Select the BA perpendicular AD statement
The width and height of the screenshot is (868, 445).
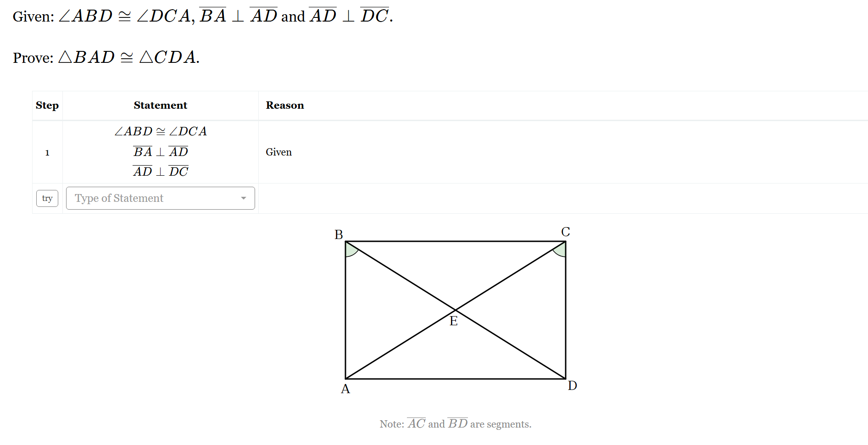160,151
